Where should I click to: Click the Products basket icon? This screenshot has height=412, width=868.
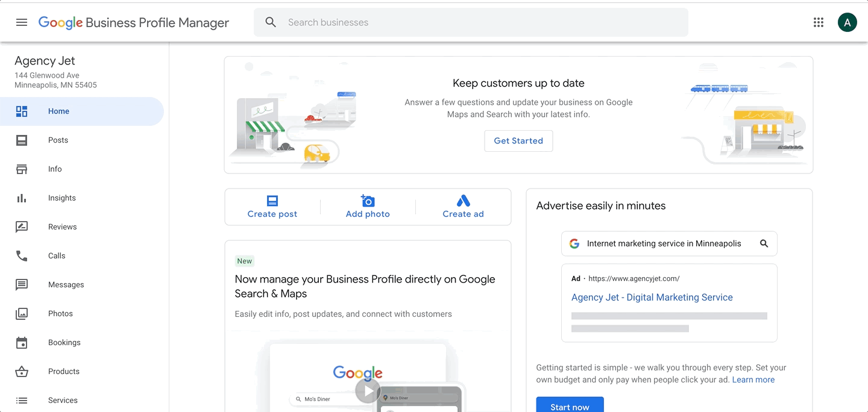pyautogui.click(x=22, y=372)
